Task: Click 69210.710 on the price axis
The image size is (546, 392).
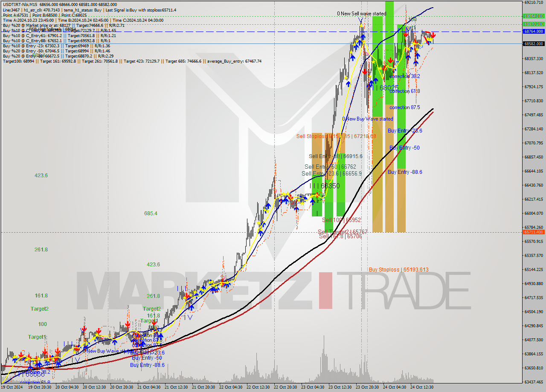Action: click(534, 2)
